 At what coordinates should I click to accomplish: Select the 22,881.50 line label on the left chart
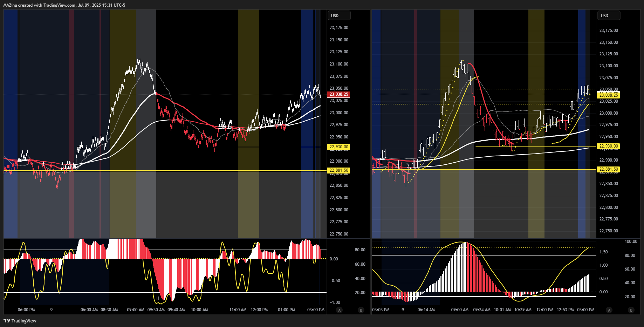tap(338, 170)
